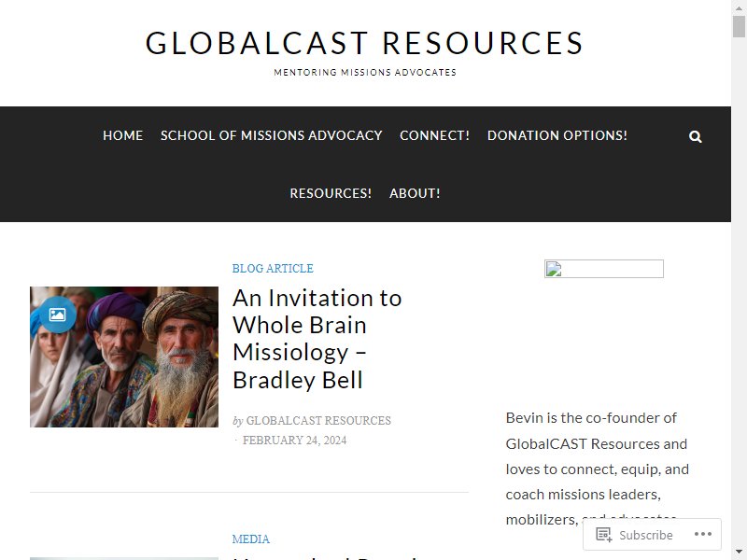The height and width of the screenshot is (560, 747).
Task: Go to the Home menu item
Action: [123, 135]
